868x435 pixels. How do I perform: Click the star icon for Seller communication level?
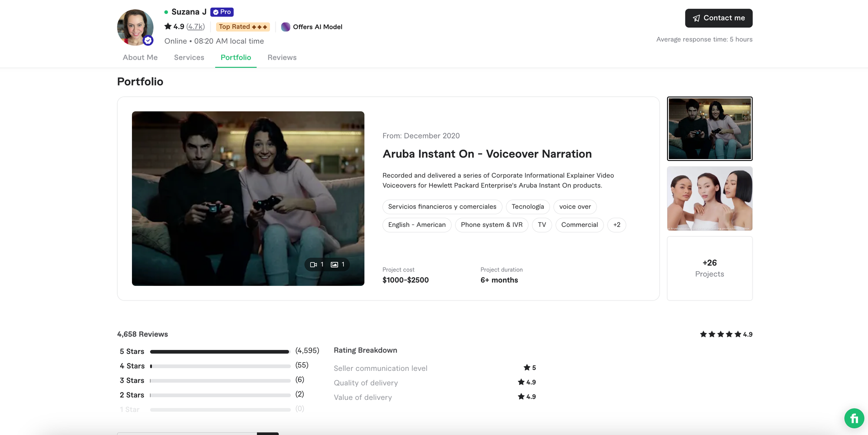click(x=527, y=368)
